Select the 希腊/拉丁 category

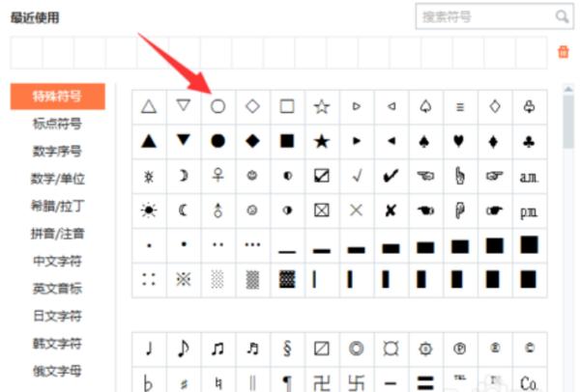[57, 206]
